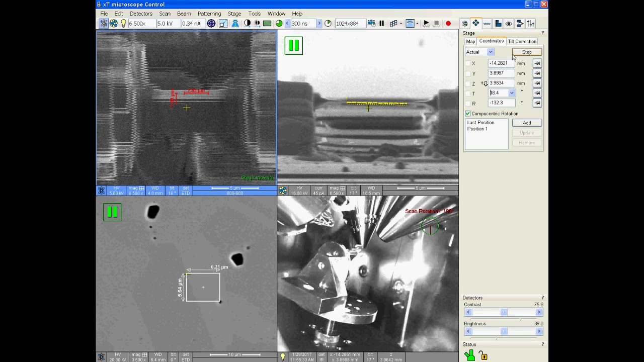Click the wavy line patterning page icon
The height and width of the screenshot is (362, 644).
tap(487, 23)
